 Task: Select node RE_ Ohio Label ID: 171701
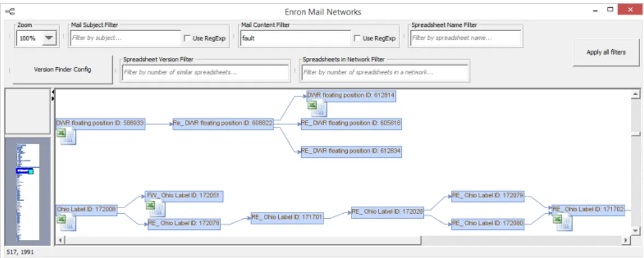pyautogui.click(x=287, y=218)
